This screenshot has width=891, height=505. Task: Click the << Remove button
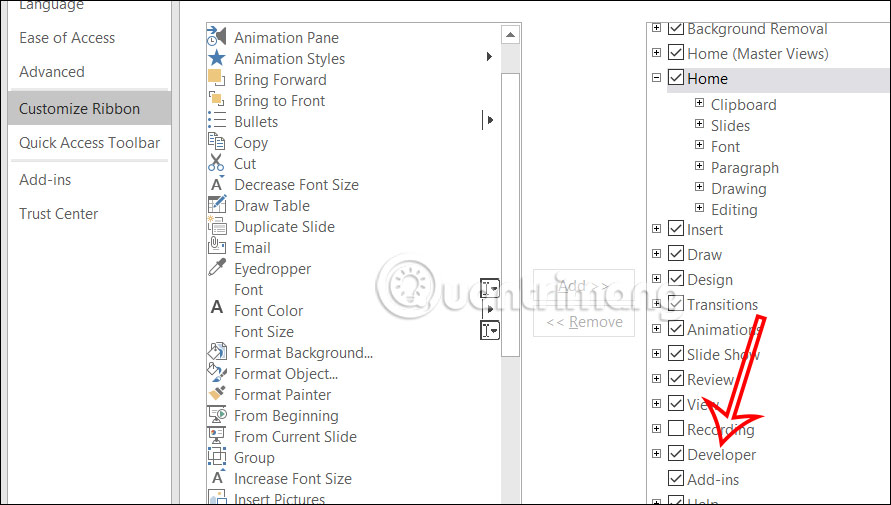click(x=584, y=322)
